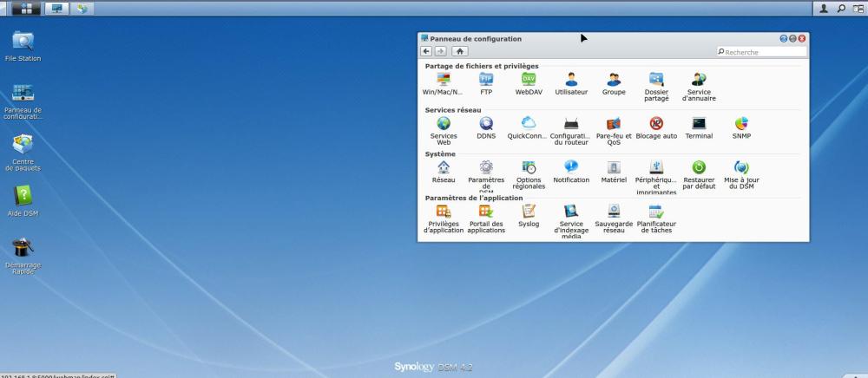Open Matériel settings
The image size is (868, 378).
point(614,172)
